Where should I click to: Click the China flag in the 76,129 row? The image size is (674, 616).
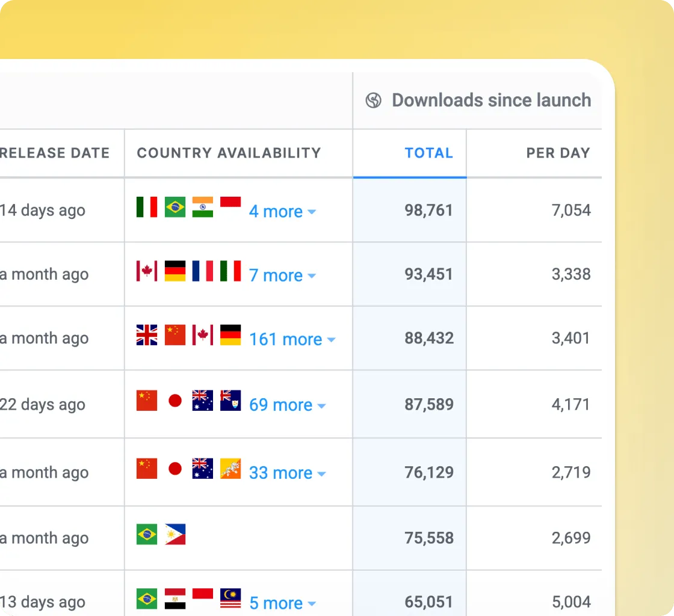(x=147, y=469)
